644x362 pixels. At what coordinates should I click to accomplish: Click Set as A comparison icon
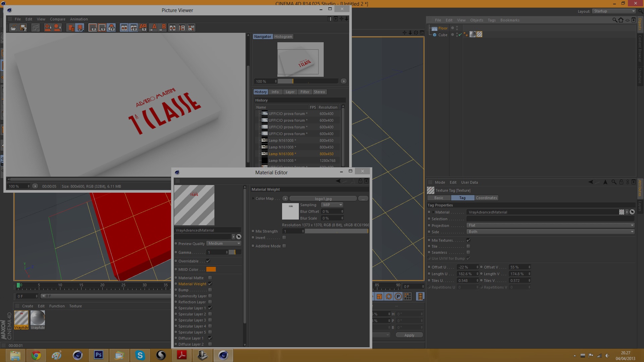point(153,28)
